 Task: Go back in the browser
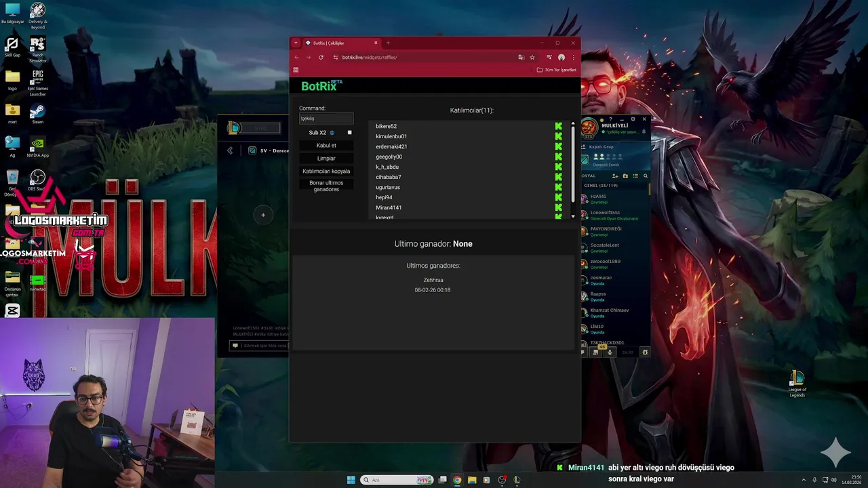click(296, 58)
